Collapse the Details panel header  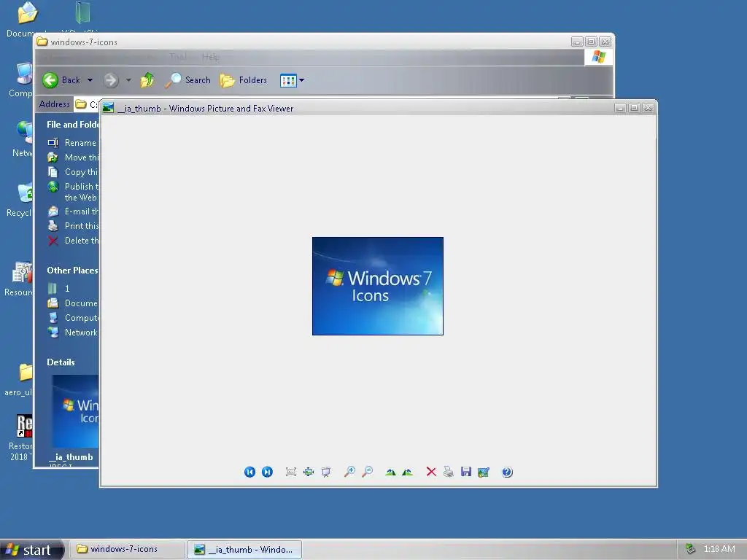tap(61, 362)
